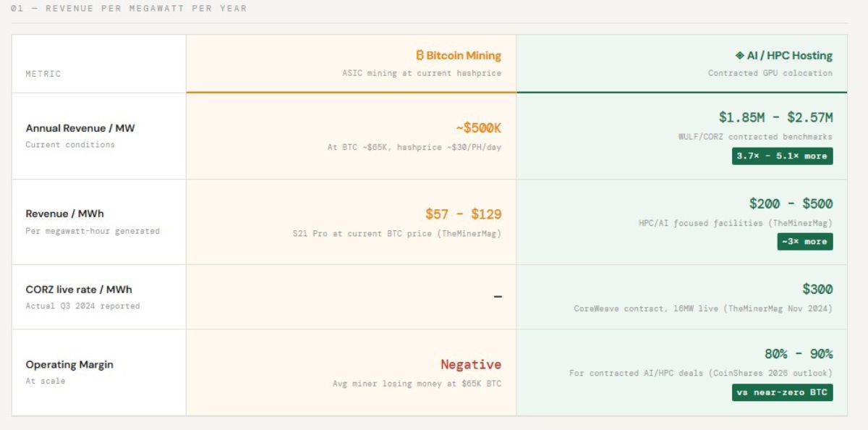The width and height of the screenshot is (868, 430).
Task: Click the "~3× more" green badge
Action: click(805, 242)
